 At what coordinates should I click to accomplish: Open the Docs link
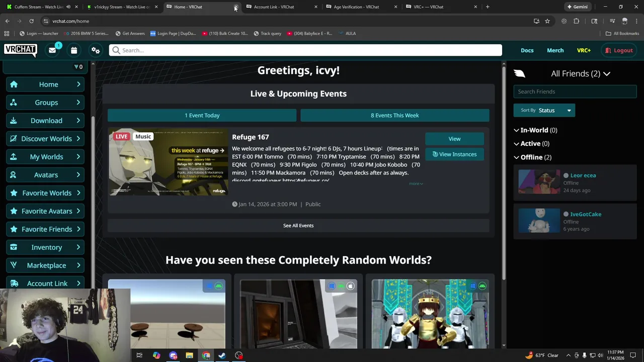[x=527, y=50]
